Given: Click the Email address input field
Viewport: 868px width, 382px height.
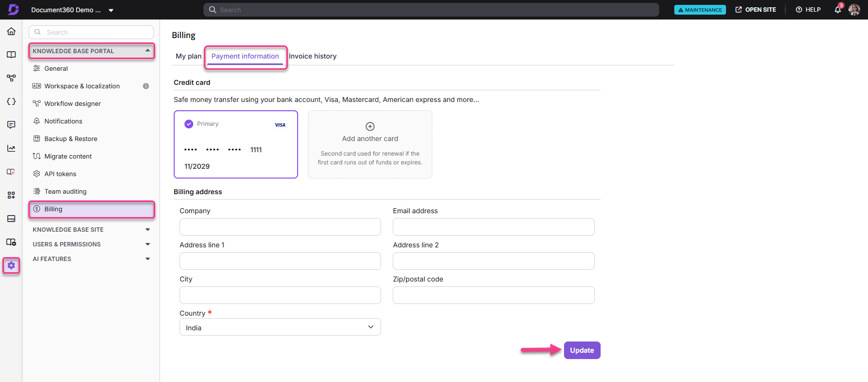Looking at the screenshot, I should [x=494, y=227].
